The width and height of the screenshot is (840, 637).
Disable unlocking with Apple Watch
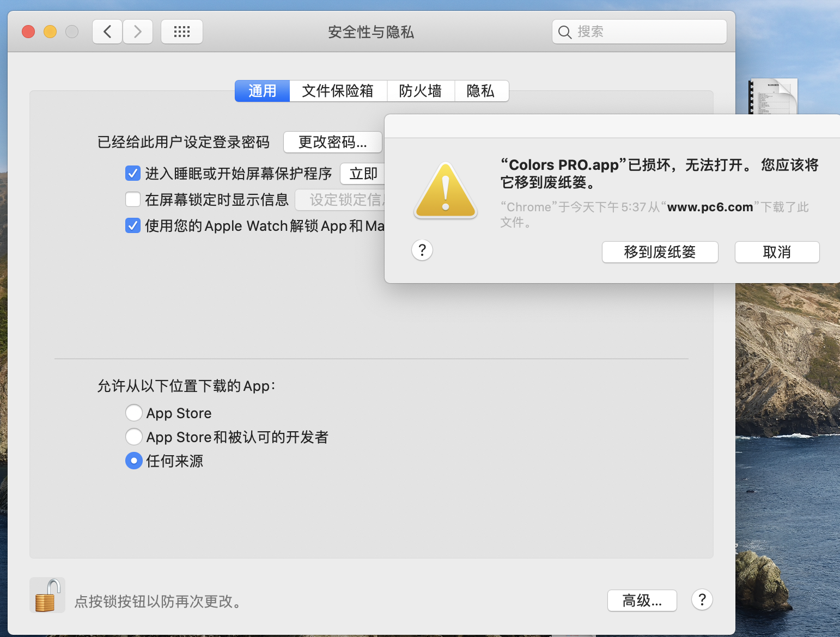click(x=132, y=225)
